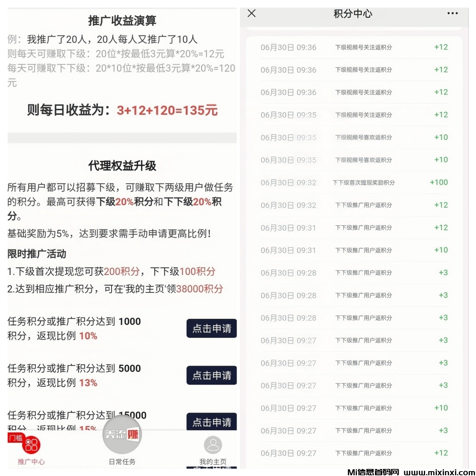
Task: Close the 积分中心 page with X icon
Action: [252, 13]
